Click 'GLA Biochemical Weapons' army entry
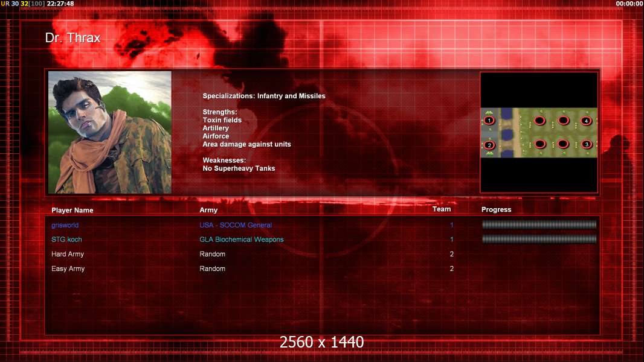The width and height of the screenshot is (644, 362). tap(242, 240)
